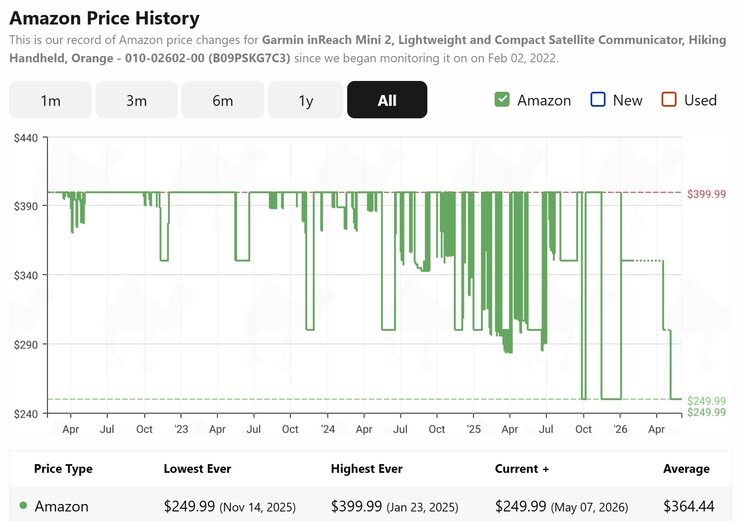This screenshot has height=521, width=738.
Task: Uncheck the Amazon price checkbox
Action: pyautogui.click(x=502, y=99)
